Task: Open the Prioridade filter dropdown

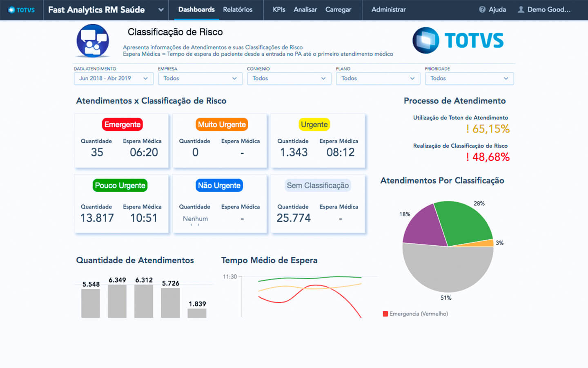Action: 469,79
